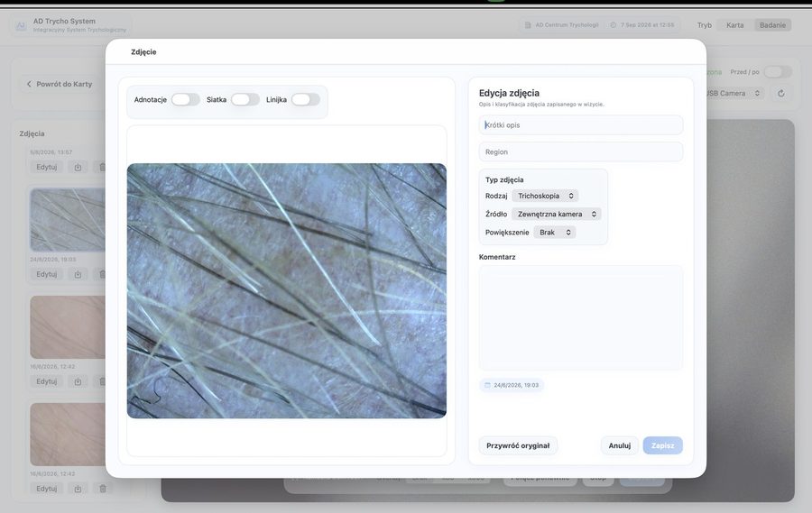Turn on the Linijka ruler switch
The image size is (812, 513).
point(305,99)
